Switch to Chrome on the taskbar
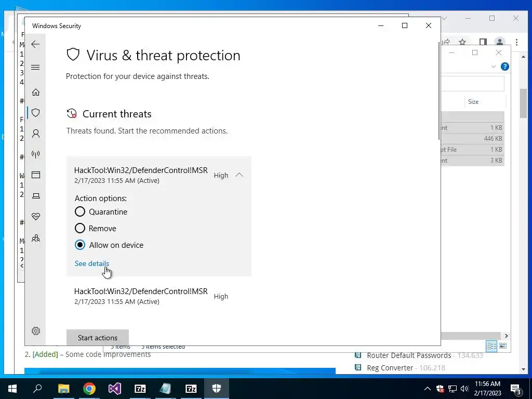Viewport: 532px width, 399px height. pos(89,389)
